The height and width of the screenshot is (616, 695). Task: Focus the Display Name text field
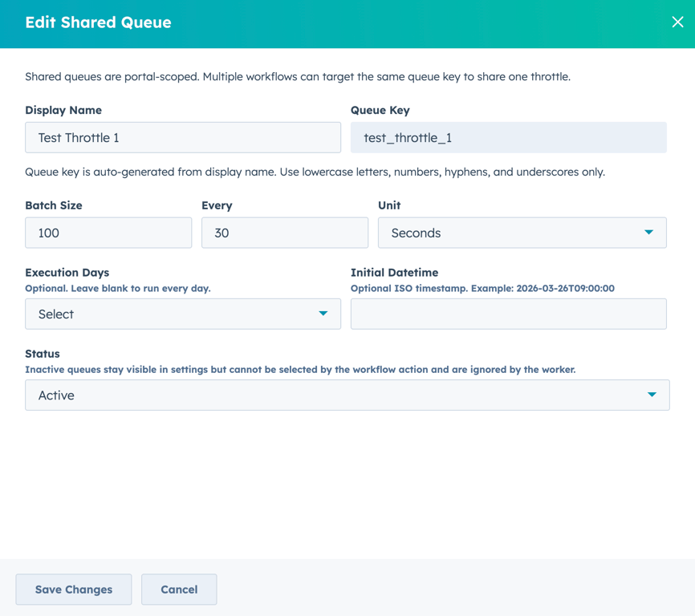coord(183,138)
